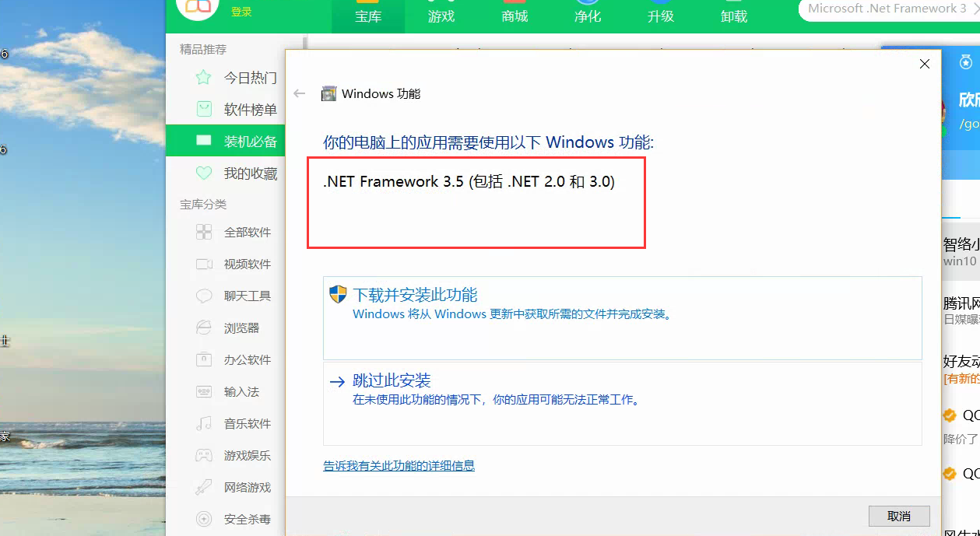Select 装机必备 in sidebar

(x=251, y=142)
